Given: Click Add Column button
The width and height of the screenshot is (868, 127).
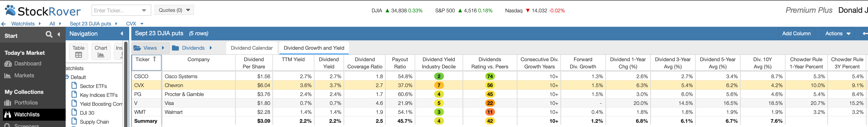Looking at the screenshot, I should 796,33.
